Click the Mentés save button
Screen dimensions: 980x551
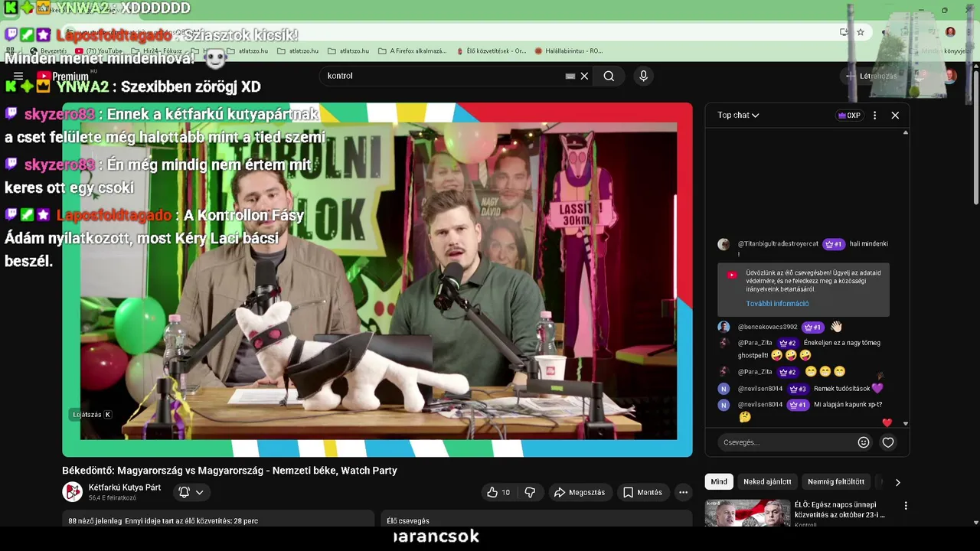coord(642,492)
